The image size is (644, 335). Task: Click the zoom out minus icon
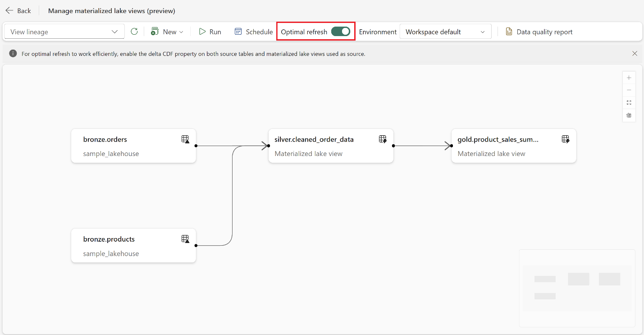629,90
